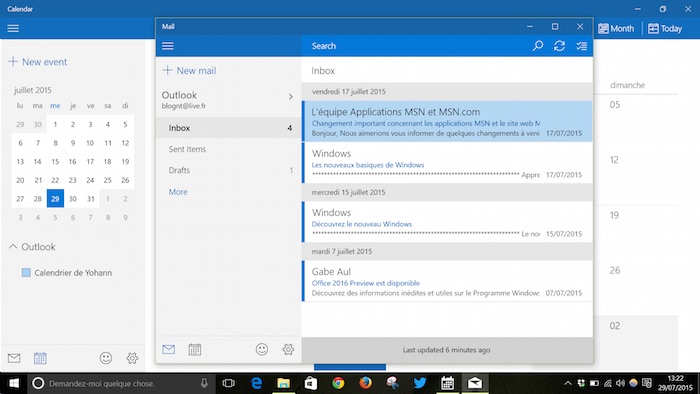
Task: Open Découvrez le nouveau Windows email
Action: 447,222
